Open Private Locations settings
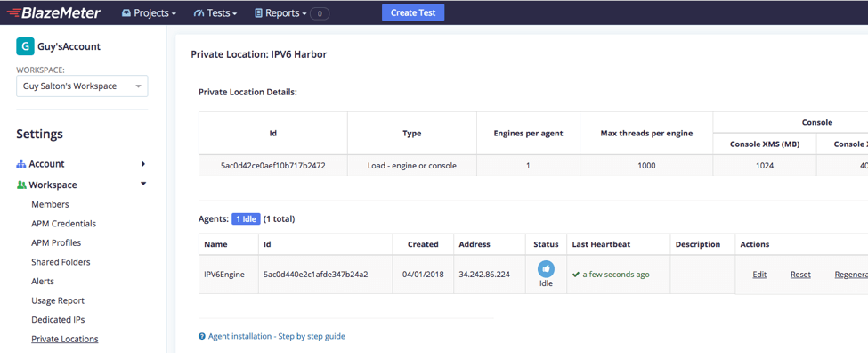868x353 pixels. [x=65, y=339]
